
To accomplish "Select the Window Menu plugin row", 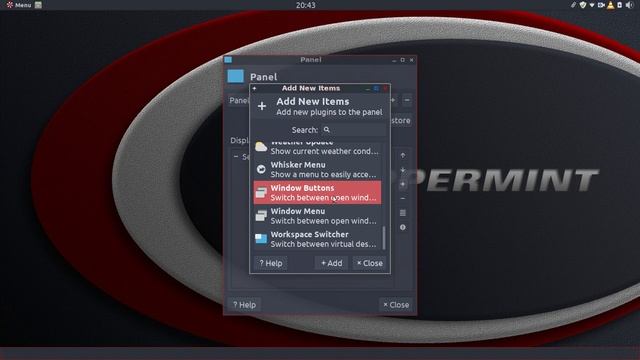I will point(317,216).
